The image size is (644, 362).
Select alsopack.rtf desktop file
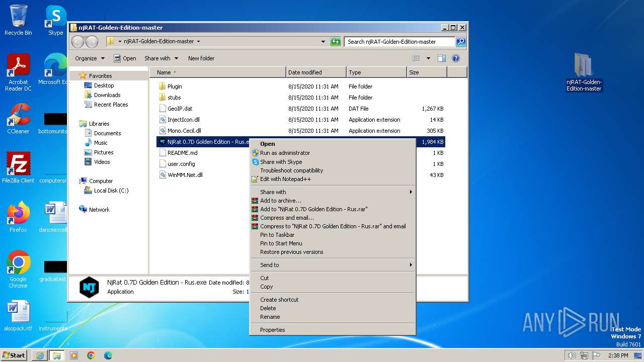click(18, 316)
